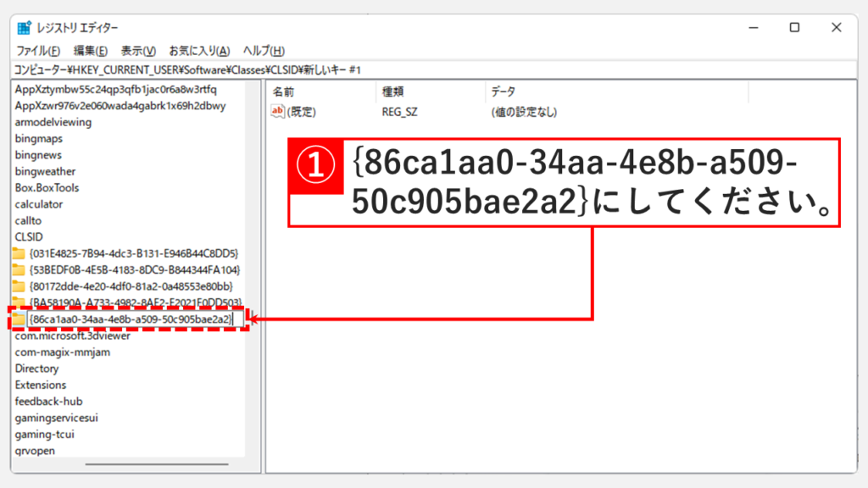The width and height of the screenshot is (868, 488).
Task: Open the ヘルプ(H) menu
Action: pyautogui.click(x=264, y=51)
